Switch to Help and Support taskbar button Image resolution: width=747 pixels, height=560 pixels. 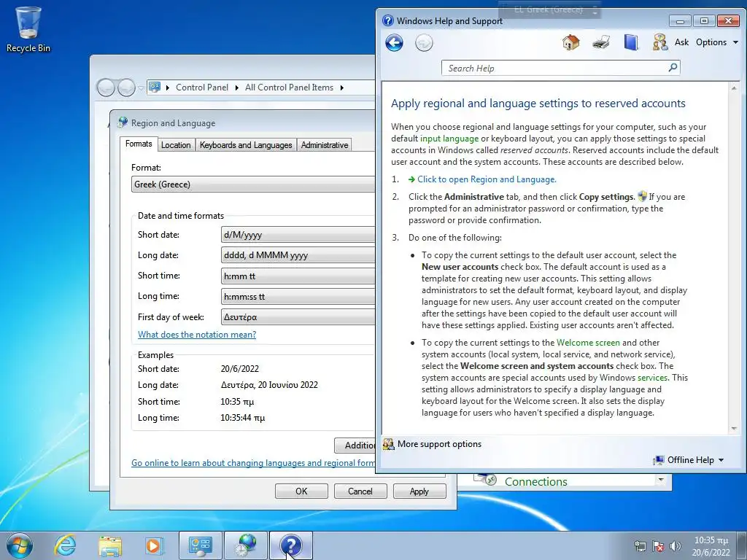pyautogui.click(x=291, y=545)
